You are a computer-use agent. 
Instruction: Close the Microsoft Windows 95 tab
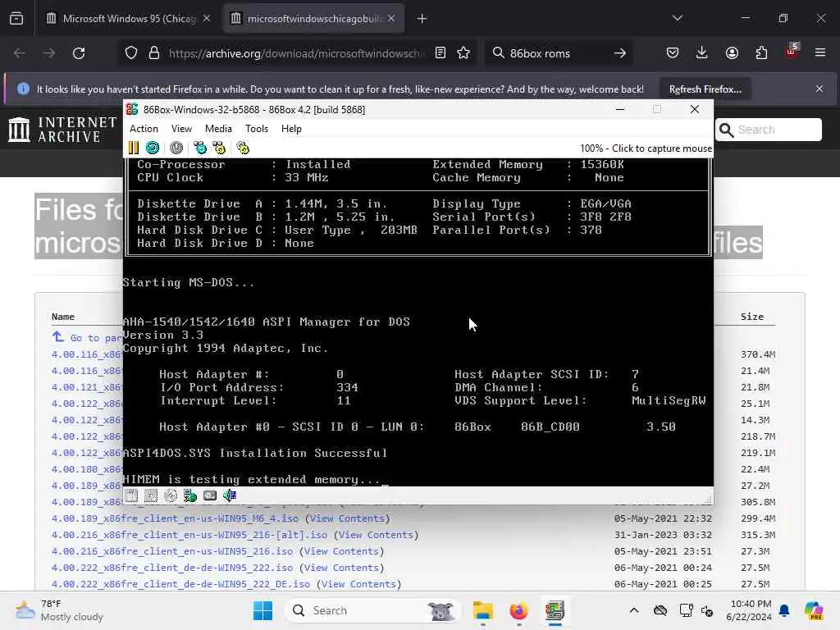click(x=207, y=19)
